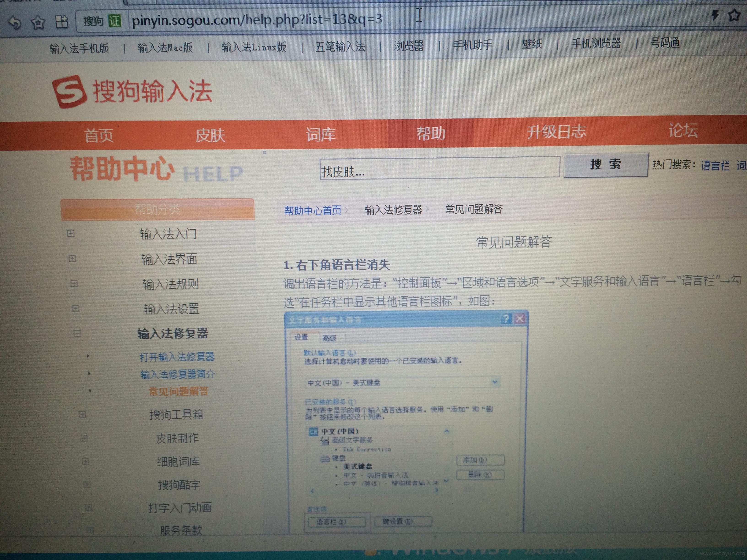Click breadcrumb 帮助中心首页

[x=313, y=211]
